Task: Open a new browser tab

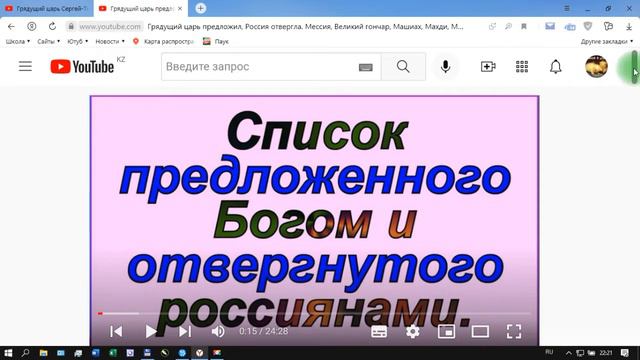Action: (200, 8)
